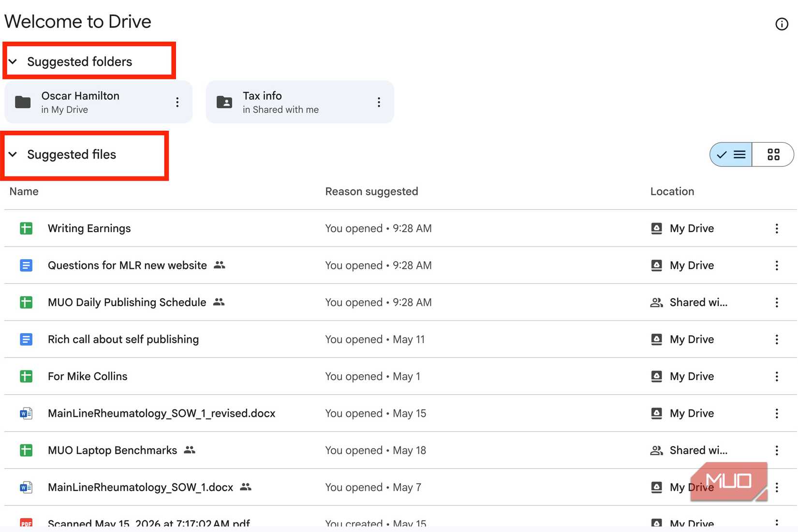Collapse the Suggested files section chevron
The width and height of the screenshot is (798, 532).
13,154
